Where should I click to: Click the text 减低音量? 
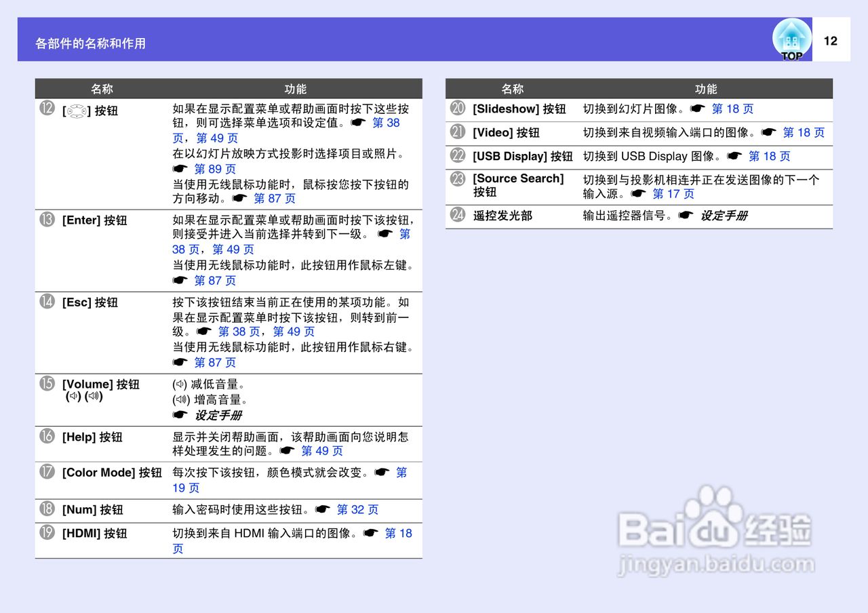coord(214,384)
